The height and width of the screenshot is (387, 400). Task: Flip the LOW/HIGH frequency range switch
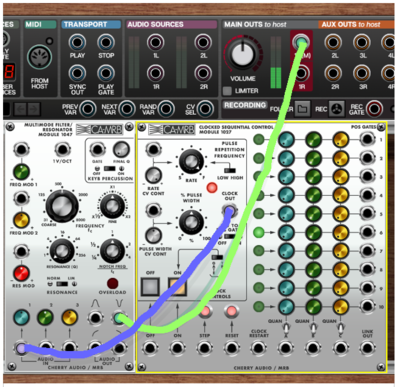[229, 171]
